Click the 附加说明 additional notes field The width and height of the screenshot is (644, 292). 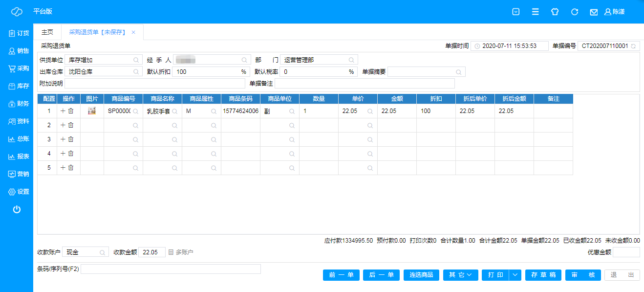tap(155, 84)
